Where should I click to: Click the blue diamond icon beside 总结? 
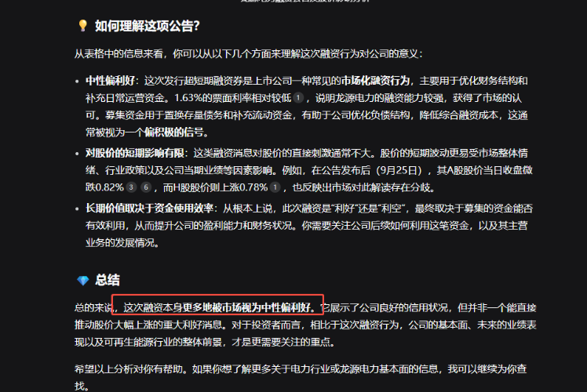point(82,280)
